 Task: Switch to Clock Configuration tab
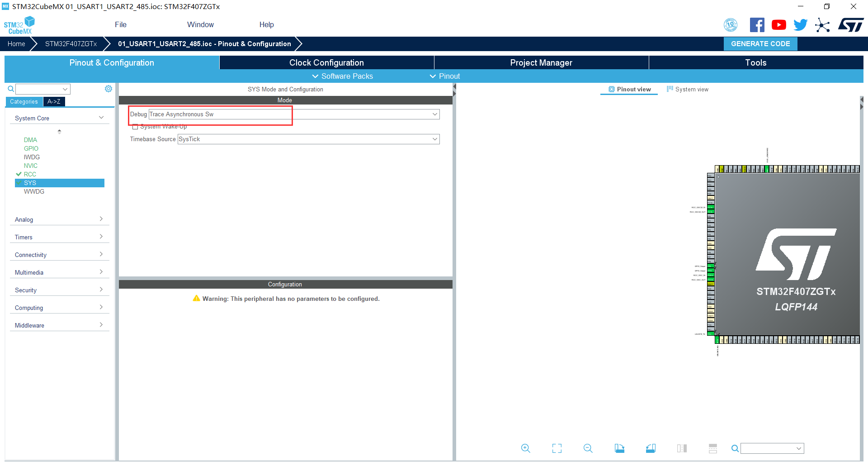point(326,62)
